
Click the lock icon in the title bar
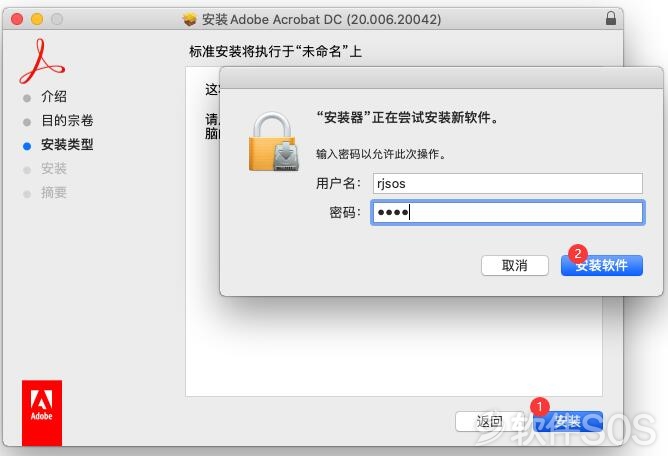tap(611, 18)
